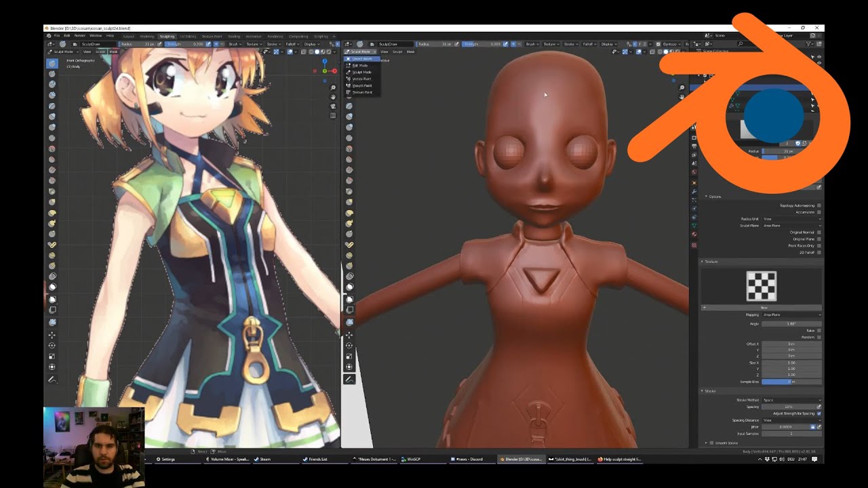This screenshot has height=488, width=868.
Task: Open Stroke Method dropdown
Action: click(791, 400)
